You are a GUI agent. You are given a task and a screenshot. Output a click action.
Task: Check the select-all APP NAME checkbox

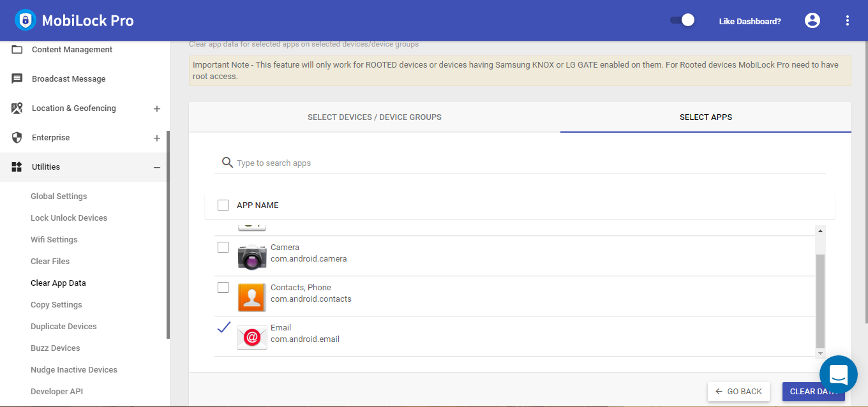(223, 205)
